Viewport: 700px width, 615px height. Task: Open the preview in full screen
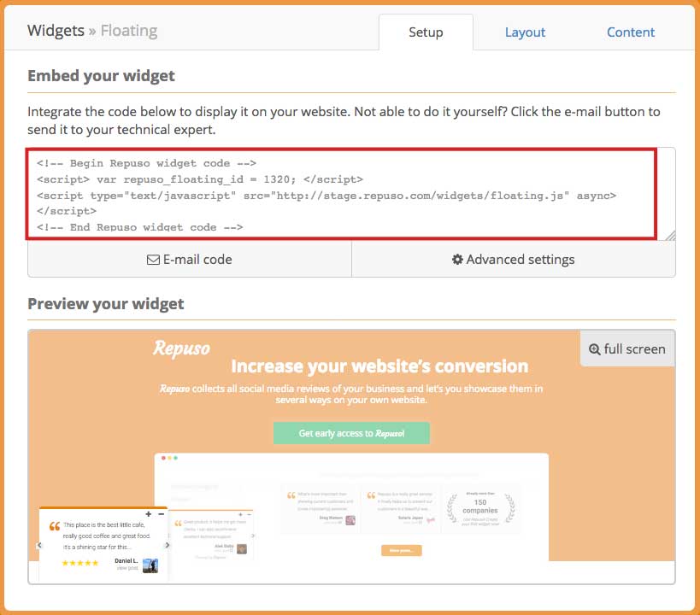(627, 348)
